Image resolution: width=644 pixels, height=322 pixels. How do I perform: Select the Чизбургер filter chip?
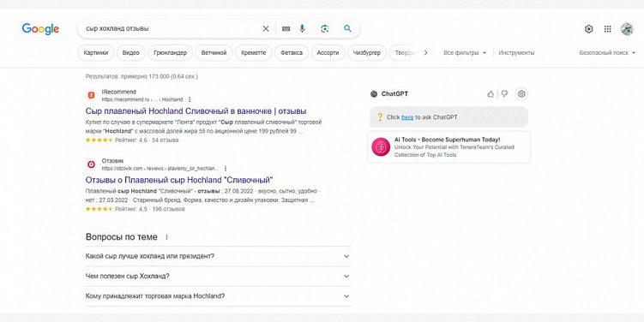pyautogui.click(x=367, y=53)
